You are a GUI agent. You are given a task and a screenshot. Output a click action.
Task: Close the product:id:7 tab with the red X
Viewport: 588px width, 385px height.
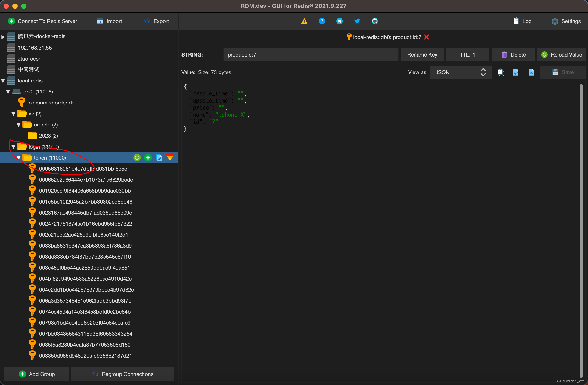tap(426, 37)
